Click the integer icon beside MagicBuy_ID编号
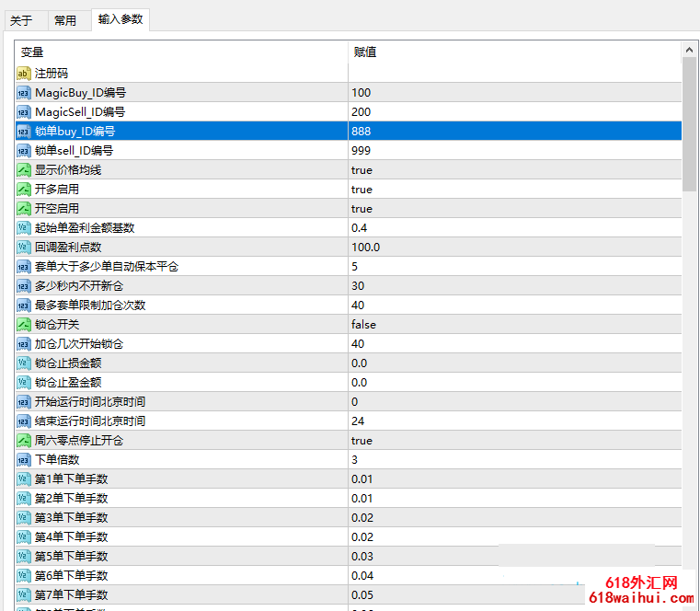Image resolution: width=700 pixels, height=611 pixels. point(24,92)
